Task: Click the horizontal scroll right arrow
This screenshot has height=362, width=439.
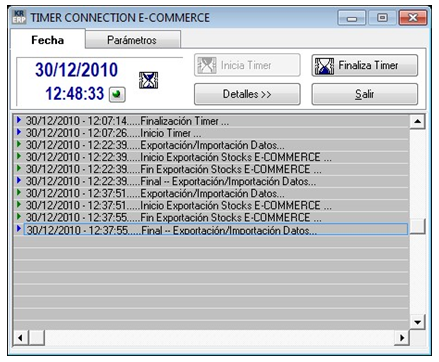Action: point(402,338)
